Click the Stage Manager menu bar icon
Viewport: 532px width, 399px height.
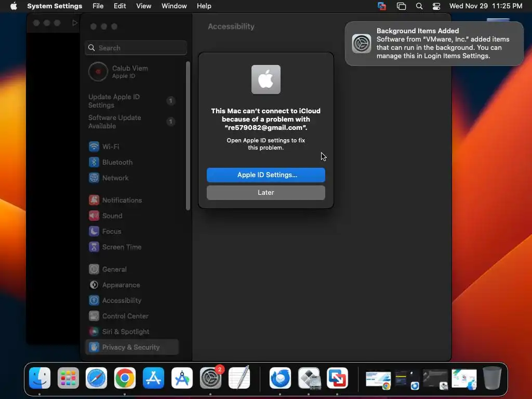402,6
